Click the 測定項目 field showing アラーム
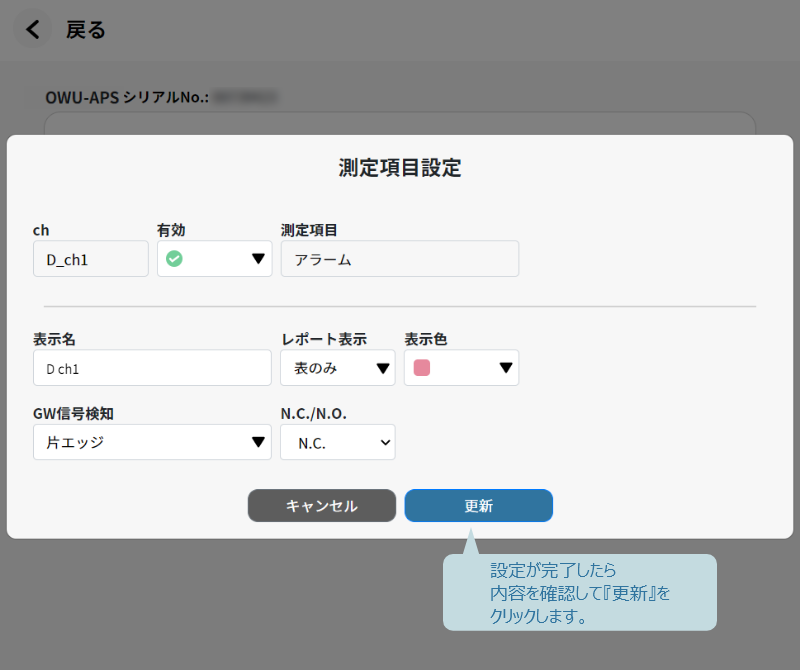The height and width of the screenshot is (671, 800). 400,259
